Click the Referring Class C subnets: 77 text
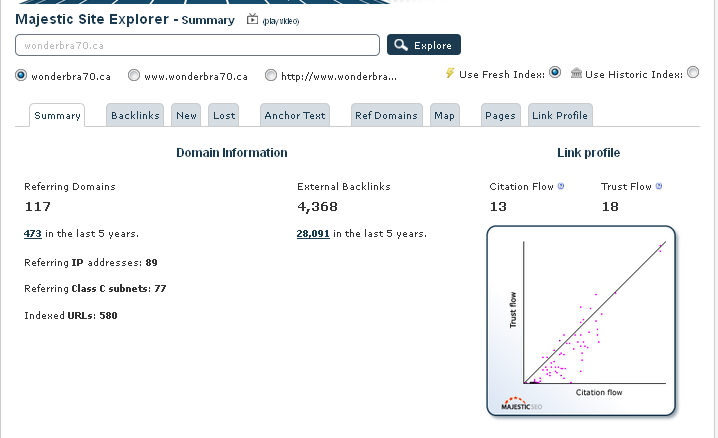Screen dimensions: 718x438 [95, 289]
